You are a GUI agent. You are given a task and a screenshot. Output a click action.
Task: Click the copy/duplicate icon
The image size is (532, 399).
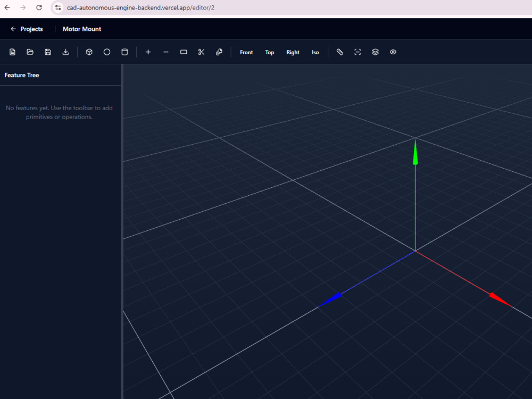coord(219,52)
